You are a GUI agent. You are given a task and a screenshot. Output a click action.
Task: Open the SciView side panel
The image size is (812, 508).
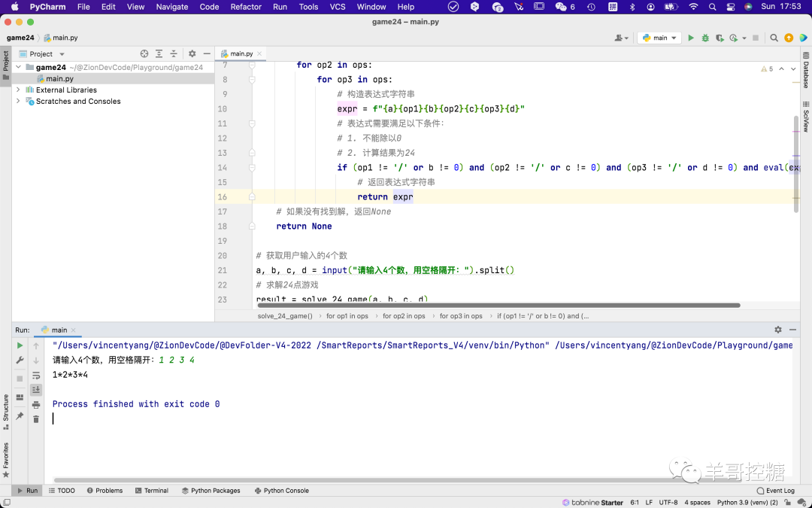tap(806, 117)
